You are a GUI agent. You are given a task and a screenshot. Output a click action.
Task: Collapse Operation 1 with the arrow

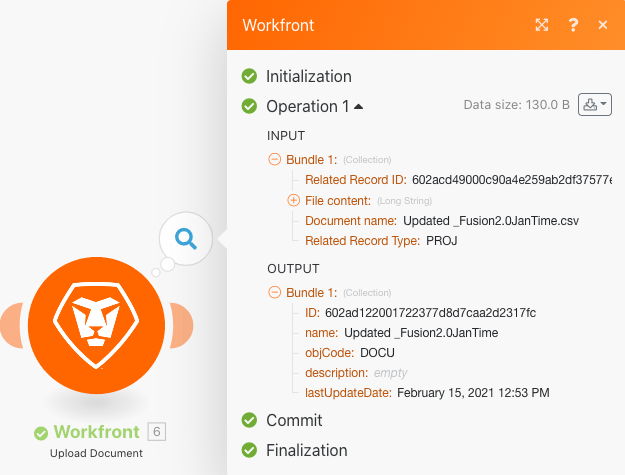[x=358, y=106]
